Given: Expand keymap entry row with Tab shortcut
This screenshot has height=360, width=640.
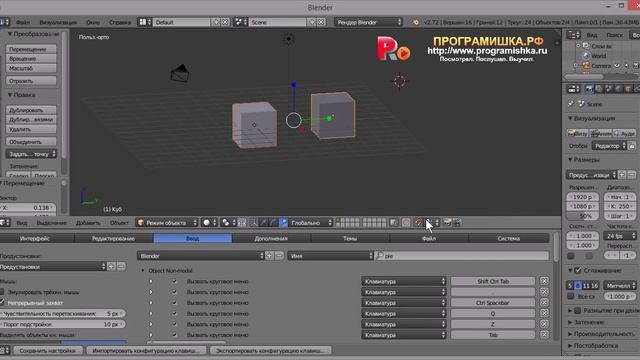Looking at the screenshot, I should 151,335.
